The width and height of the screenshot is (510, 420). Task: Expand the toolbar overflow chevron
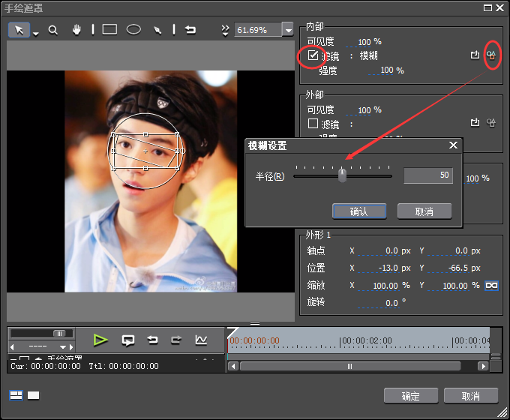click(x=224, y=30)
